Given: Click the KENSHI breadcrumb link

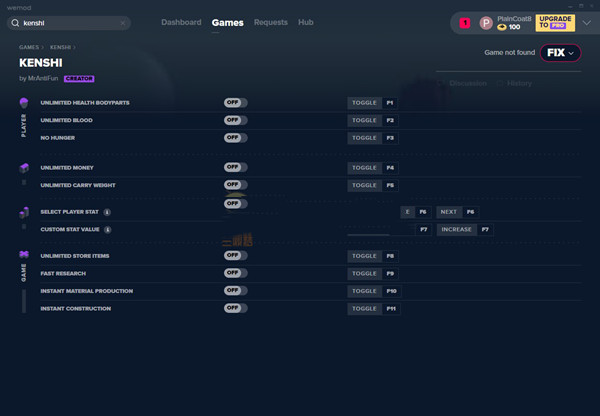Looking at the screenshot, I should 60,47.
